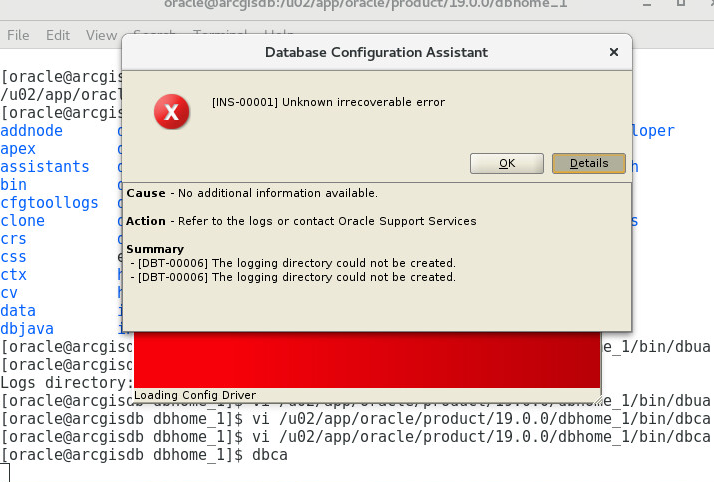Open the File menu

[18, 35]
